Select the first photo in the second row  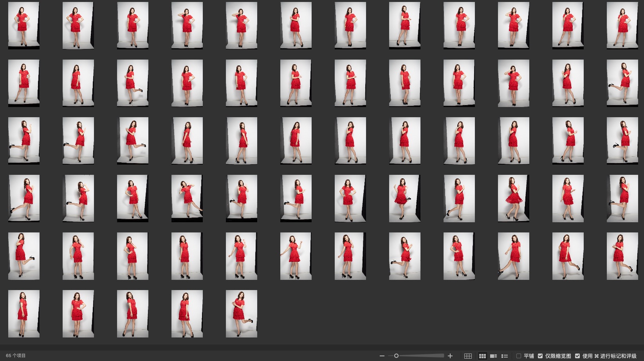(x=24, y=83)
